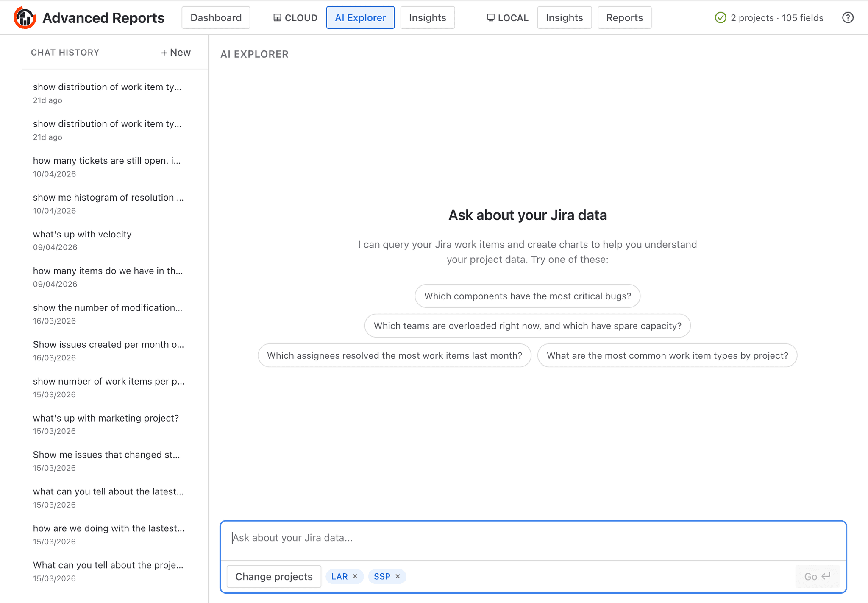Open 'what can you tell about the latest' chat
The height and width of the screenshot is (603, 868).
click(108, 498)
